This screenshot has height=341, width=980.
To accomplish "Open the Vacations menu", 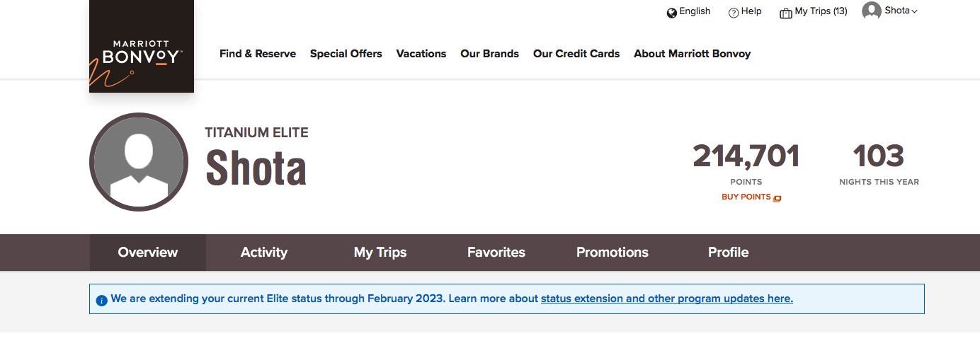I will pos(421,54).
